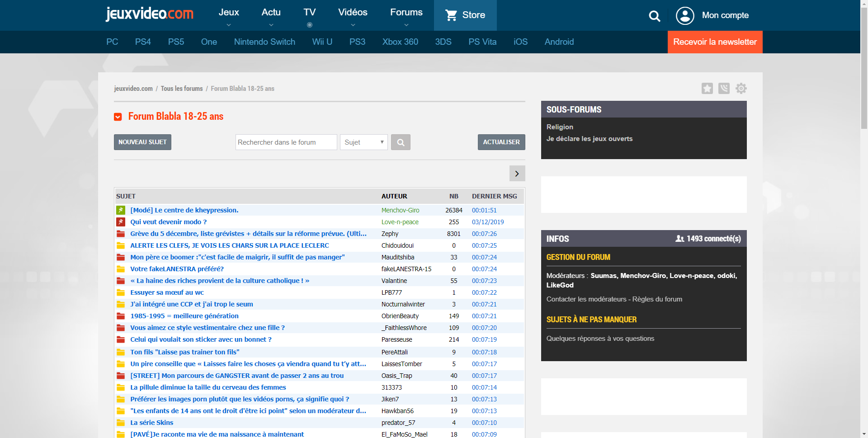Image resolution: width=868 pixels, height=438 pixels.
Task: Open Je déclare les jeux ouverts link
Action: click(x=589, y=139)
